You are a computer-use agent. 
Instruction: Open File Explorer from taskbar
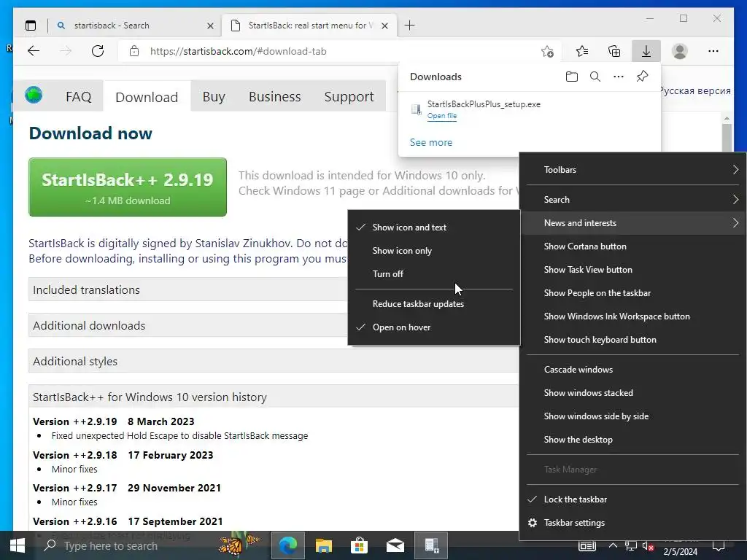323,545
